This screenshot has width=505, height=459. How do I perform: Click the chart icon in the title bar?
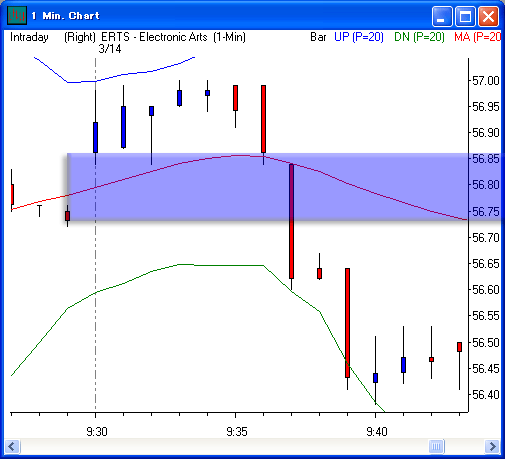[x=17, y=15]
